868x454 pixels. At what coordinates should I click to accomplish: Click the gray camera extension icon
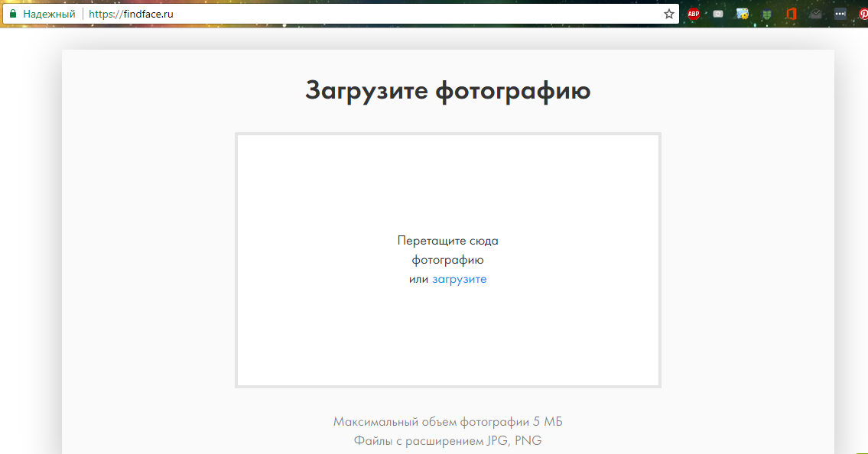(718, 14)
